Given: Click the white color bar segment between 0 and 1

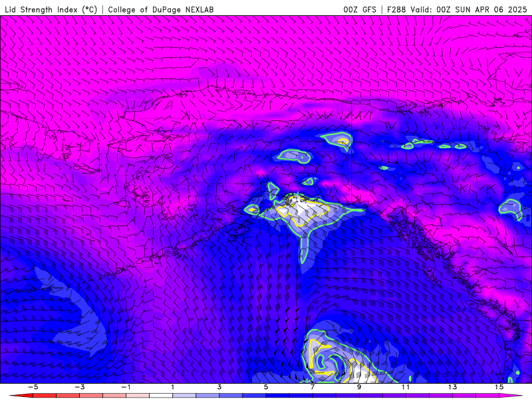Looking at the screenshot, I should tap(161, 396).
